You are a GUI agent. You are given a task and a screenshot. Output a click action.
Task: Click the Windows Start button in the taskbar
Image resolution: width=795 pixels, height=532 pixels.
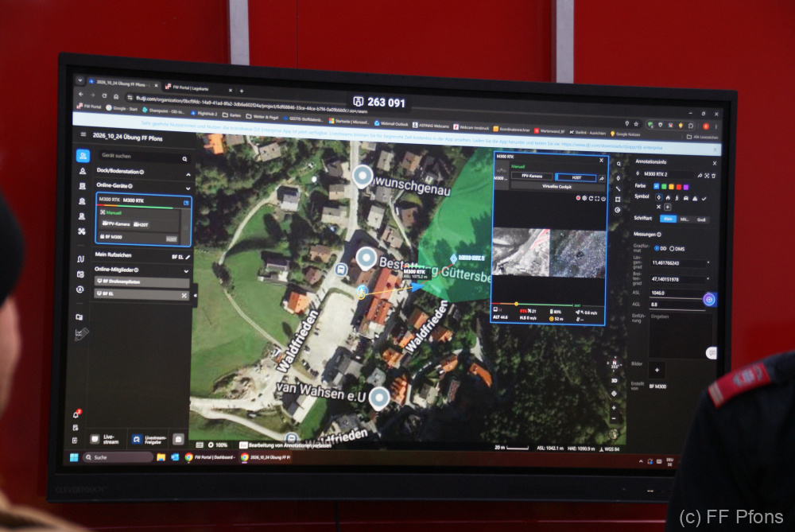[x=74, y=457]
